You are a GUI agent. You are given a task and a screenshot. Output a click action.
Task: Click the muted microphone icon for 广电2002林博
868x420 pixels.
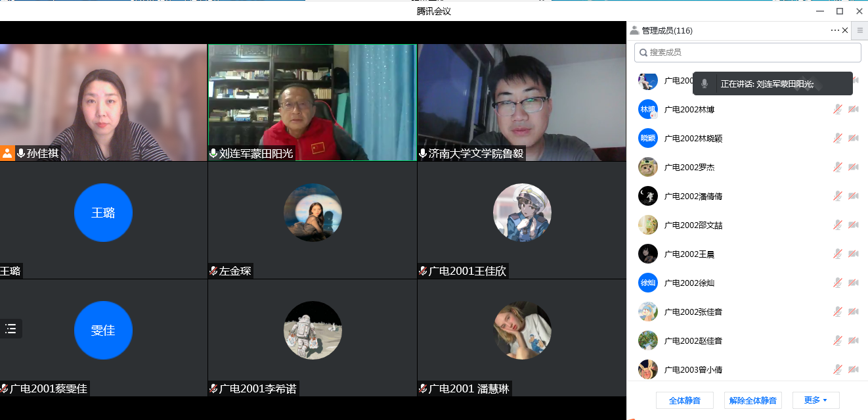pos(838,110)
